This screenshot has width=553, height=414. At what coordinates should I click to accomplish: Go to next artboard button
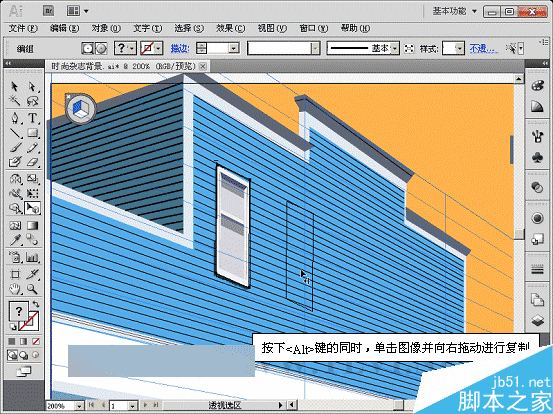coord(145,406)
